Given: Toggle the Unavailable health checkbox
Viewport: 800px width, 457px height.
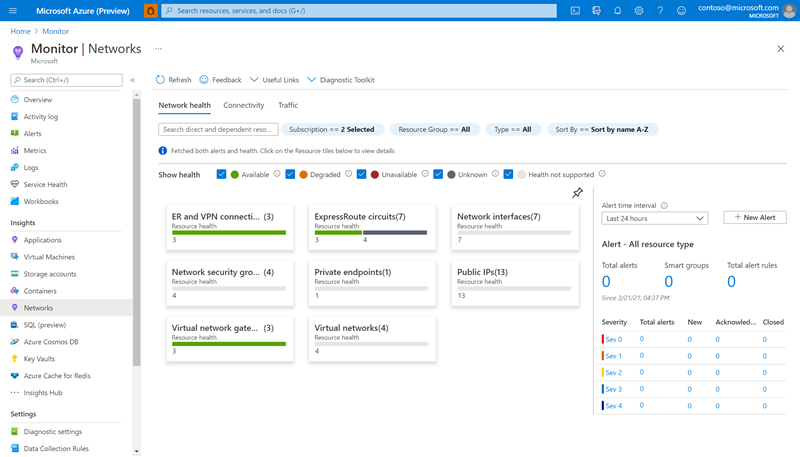Looking at the screenshot, I should click(361, 175).
